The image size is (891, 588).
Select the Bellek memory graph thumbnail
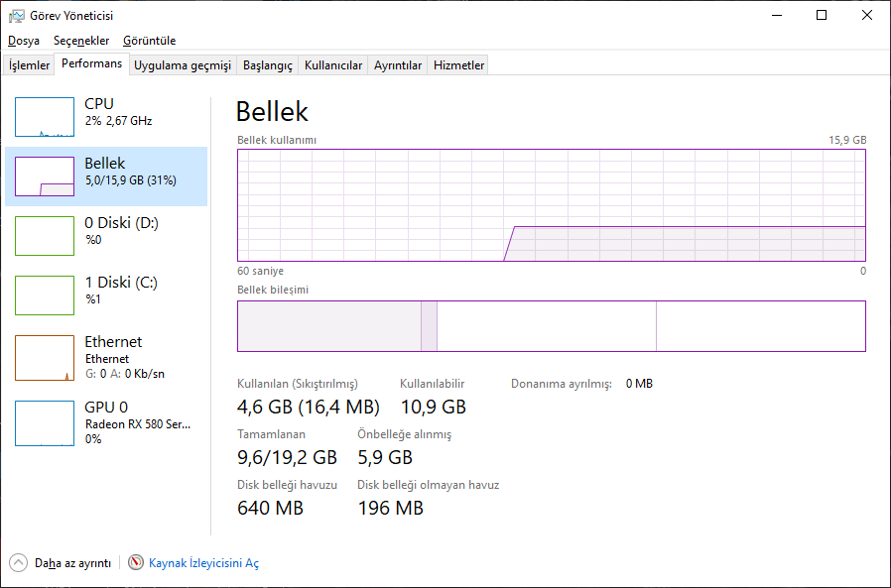(45, 176)
